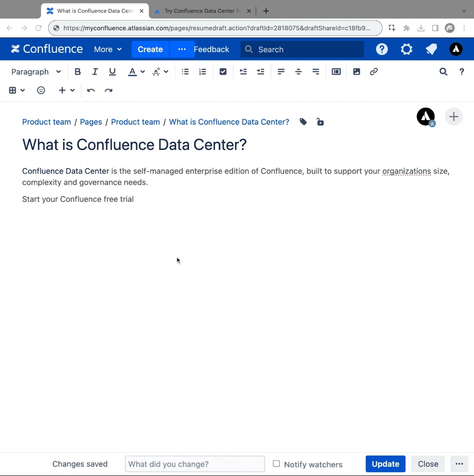Apply the current text color
The image size is (474, 476).
pyautogui.click(x=132, y=72)
